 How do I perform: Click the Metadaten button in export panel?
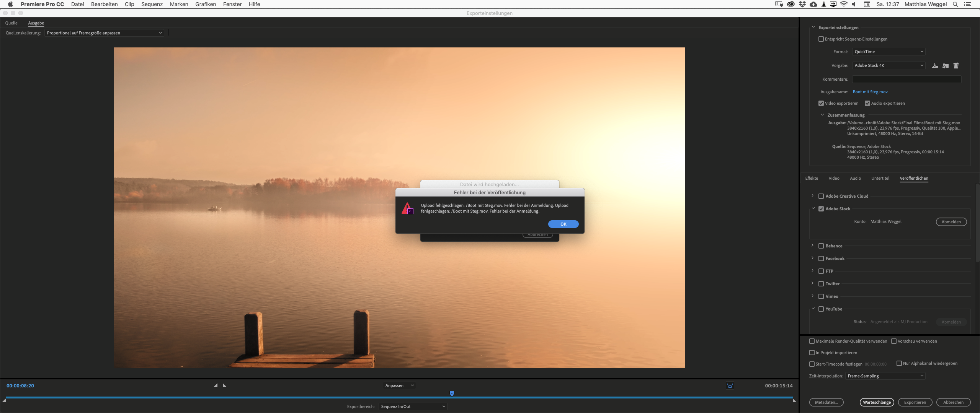(x=826, y=402)
